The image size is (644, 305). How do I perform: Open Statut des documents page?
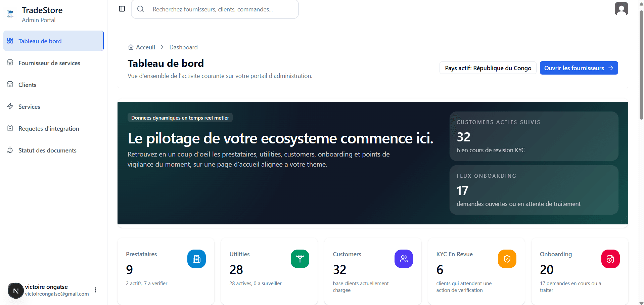click(53, 150)
